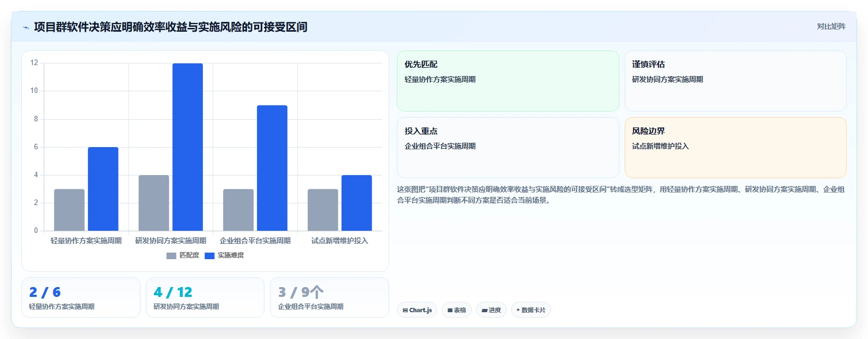Viewport: 868px width, 339px height.
Task: Click x-axis label 轻量协作方案实施周期
Action: point(86,241)
